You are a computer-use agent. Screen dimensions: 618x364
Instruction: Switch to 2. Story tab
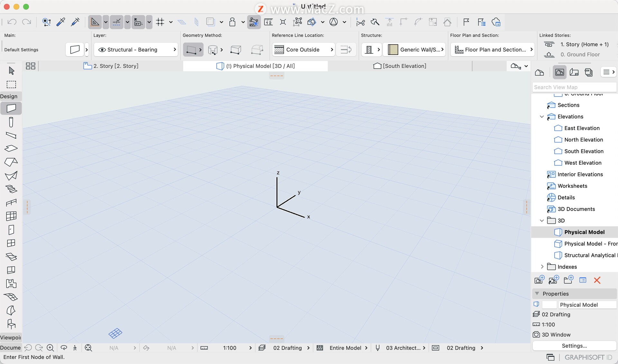click(x=111, y=66)
